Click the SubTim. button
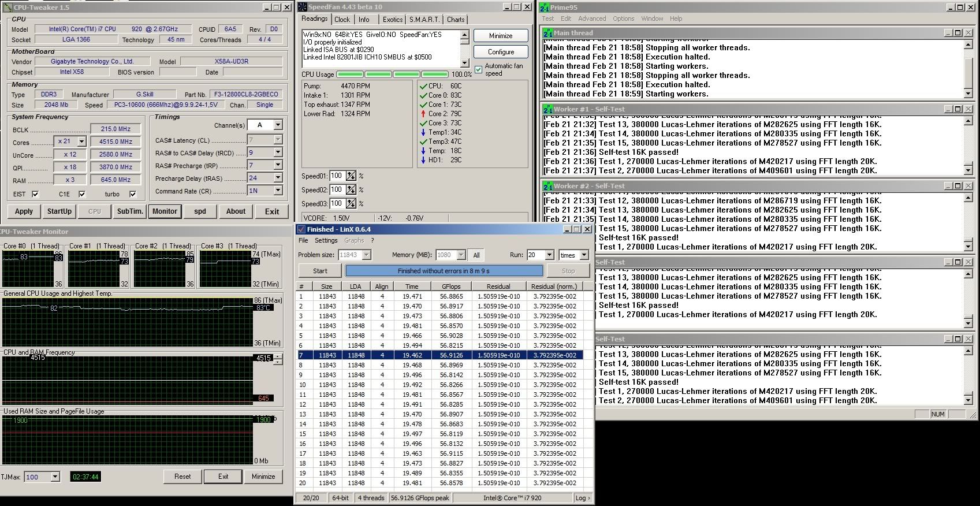The width and height of the screenshot is (980, 506). click(130, 211)
